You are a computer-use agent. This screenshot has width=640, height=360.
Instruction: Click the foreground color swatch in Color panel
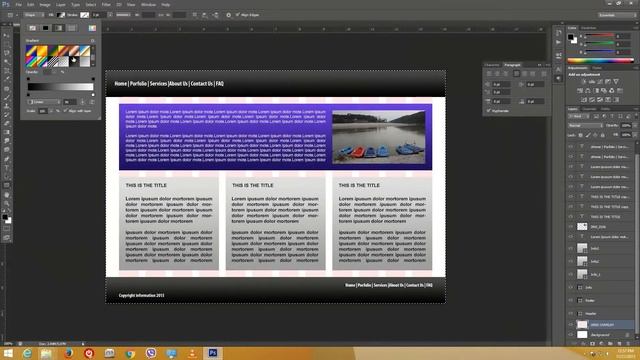pos(571,38)
